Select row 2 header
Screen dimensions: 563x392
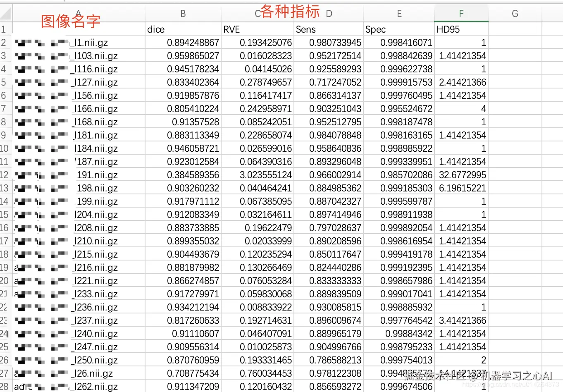[6, 43]
